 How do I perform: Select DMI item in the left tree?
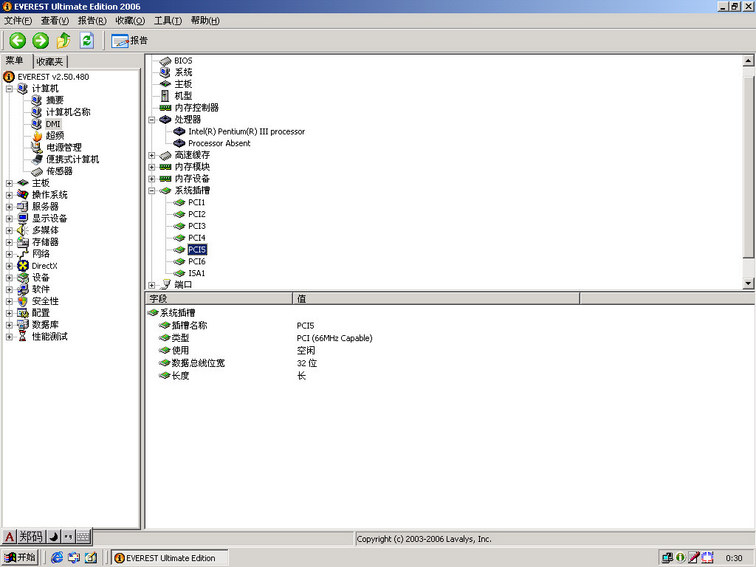(x=53, y=124)
